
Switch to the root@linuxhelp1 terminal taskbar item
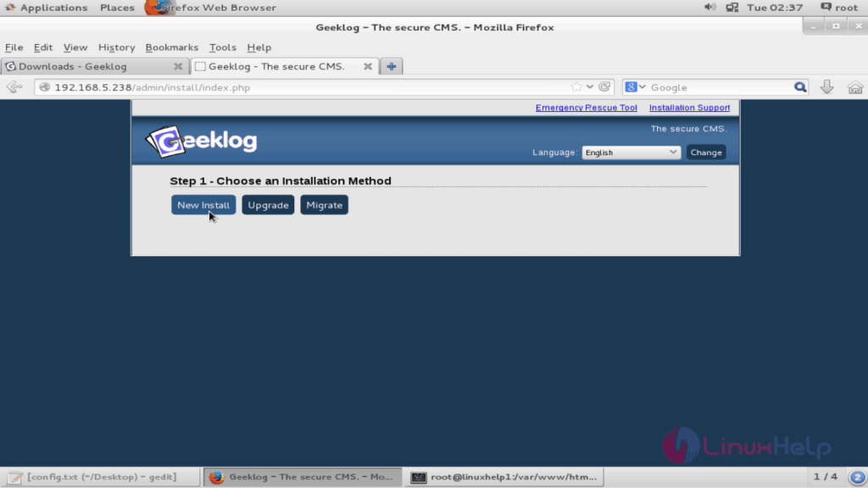504,476
